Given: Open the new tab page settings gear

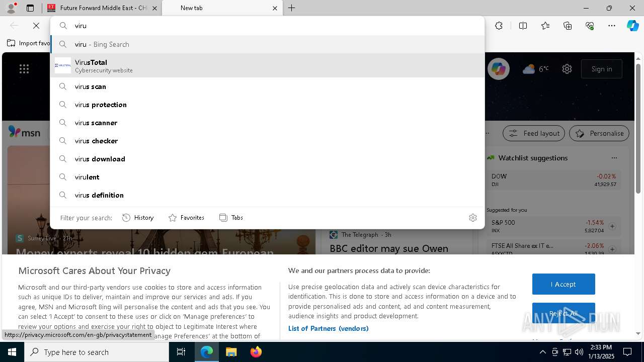Looking at the screenshot, I should [x=567, y=69].
